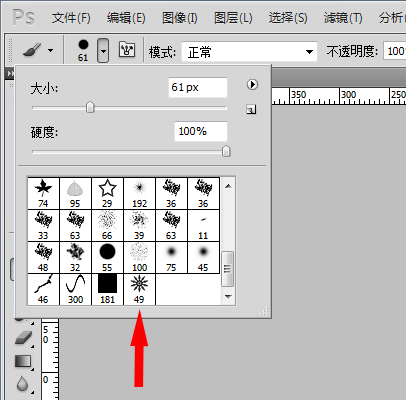Select the Eraser tool
The height and width of the screenshot is (400, 406).
tap(23, 338)
